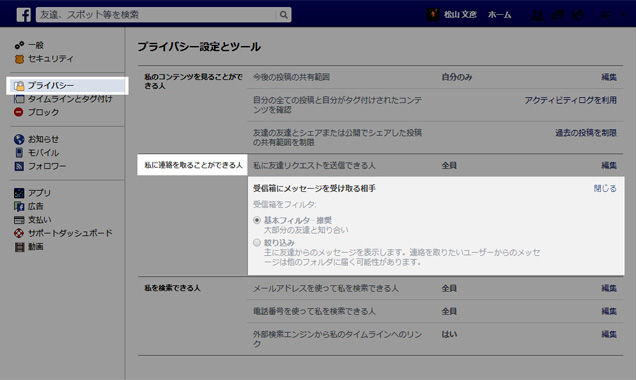Click プライバシー設定とツール page title
This screenshot has width=636, height=380.
click(x=199, y=47)
